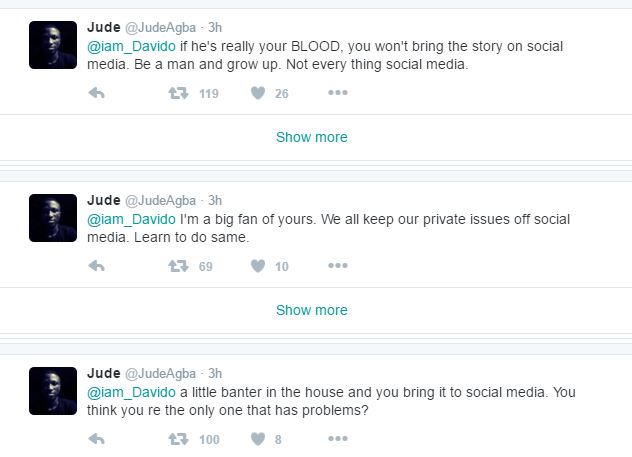
Task: Expand second thread with Show more
Action: 312,310
